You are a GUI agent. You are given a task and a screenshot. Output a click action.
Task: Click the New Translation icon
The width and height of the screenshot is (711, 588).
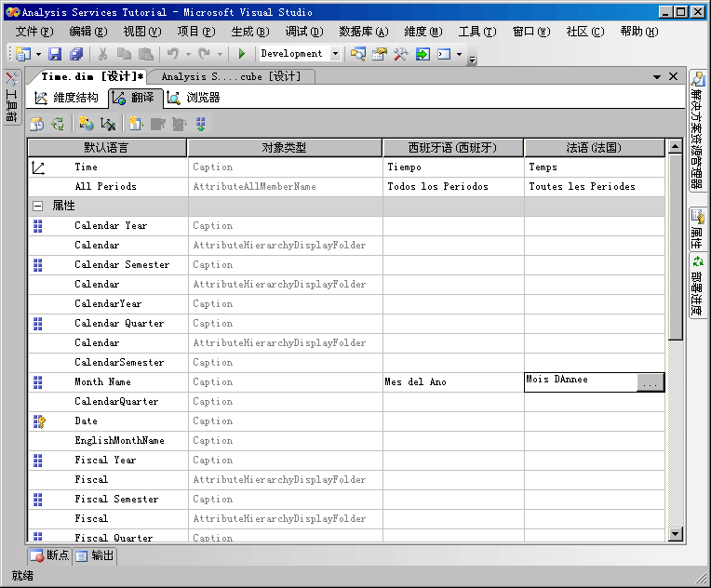click(86, 124)
